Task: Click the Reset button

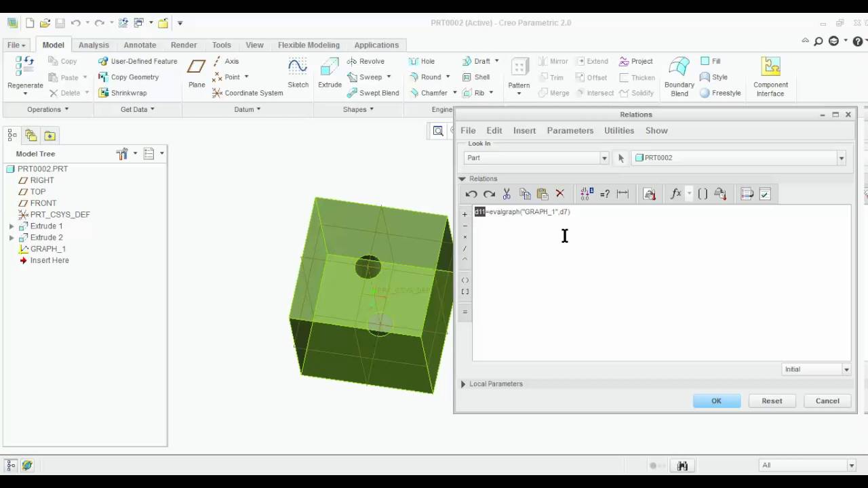Action: pyautogui.click(x=772, y=401)
